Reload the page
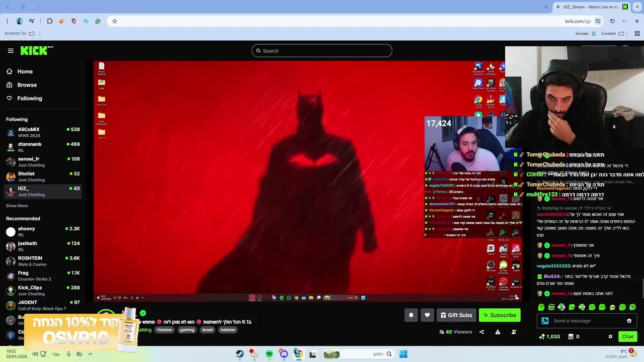This screenshot has height=362, width=644. click(x=612, y=21)
